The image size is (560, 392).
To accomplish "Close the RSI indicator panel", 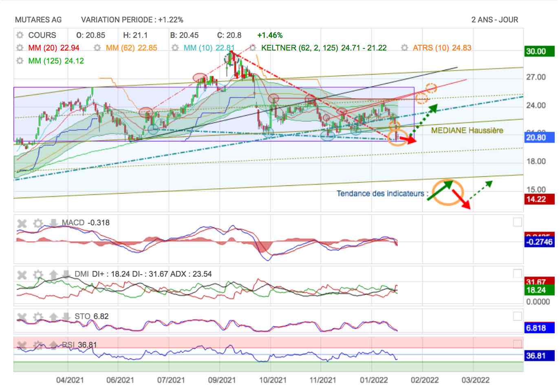I will click(22, 345).
